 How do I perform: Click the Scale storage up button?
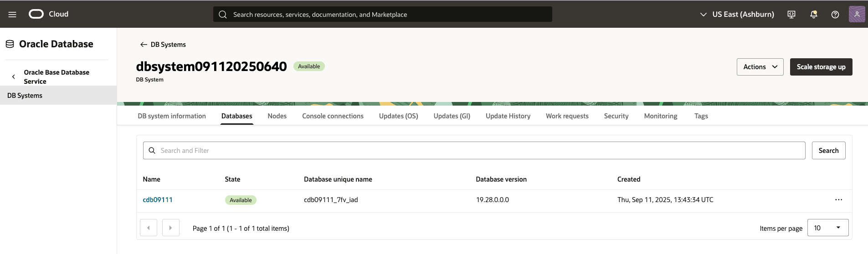click(821, 67)
